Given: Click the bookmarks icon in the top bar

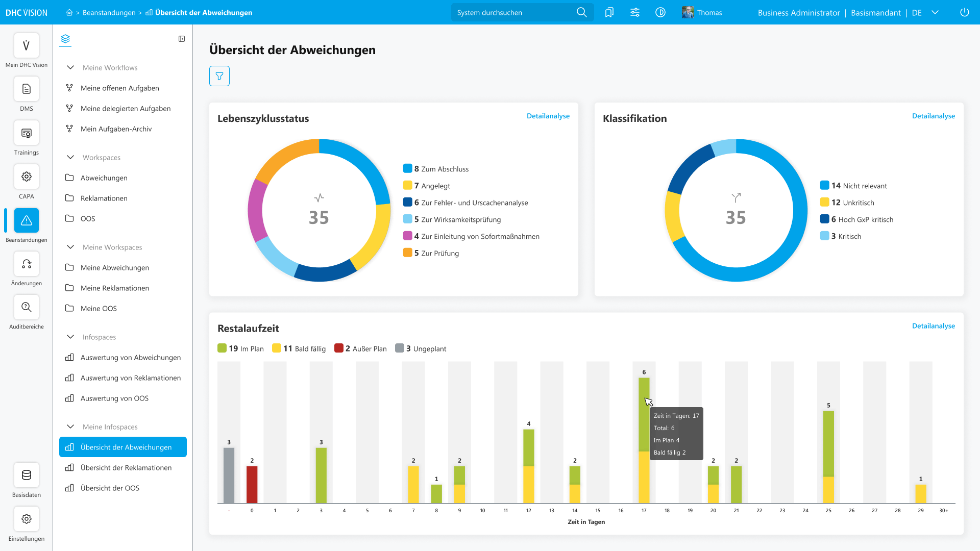Looking at the screenshot, I should [x=609, y=12].
